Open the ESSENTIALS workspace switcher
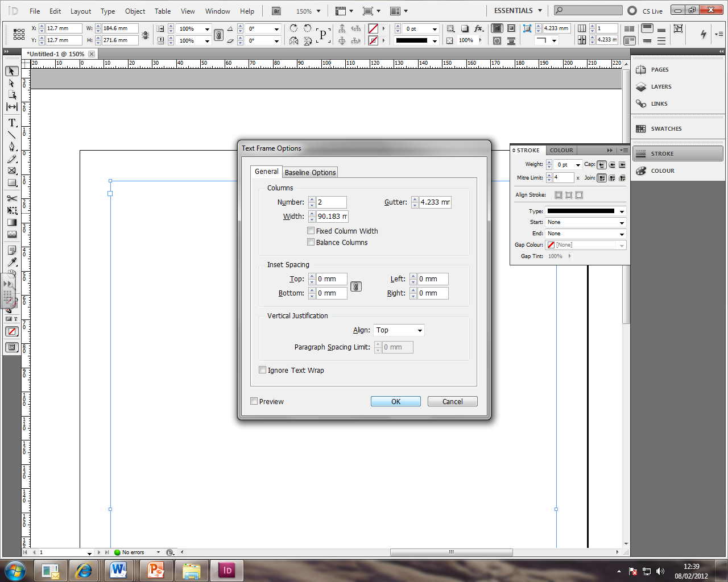 click(518, 11)
